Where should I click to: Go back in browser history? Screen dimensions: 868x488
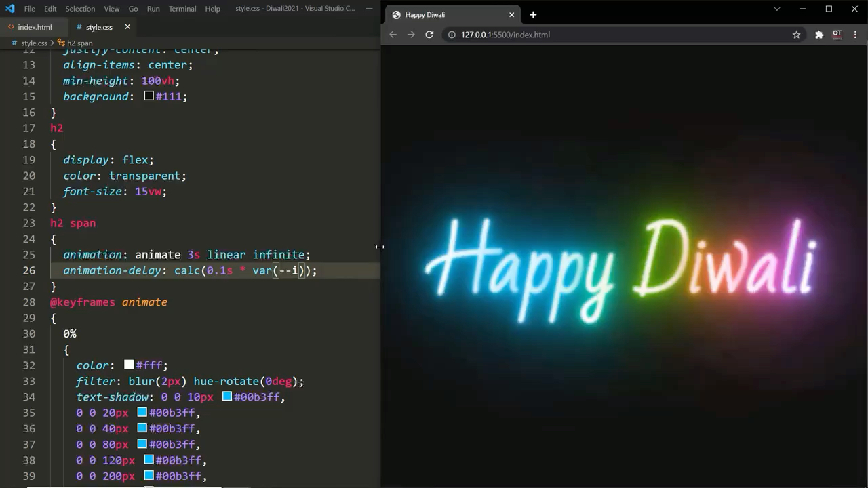pyautogui.click(x=393, y=35)
